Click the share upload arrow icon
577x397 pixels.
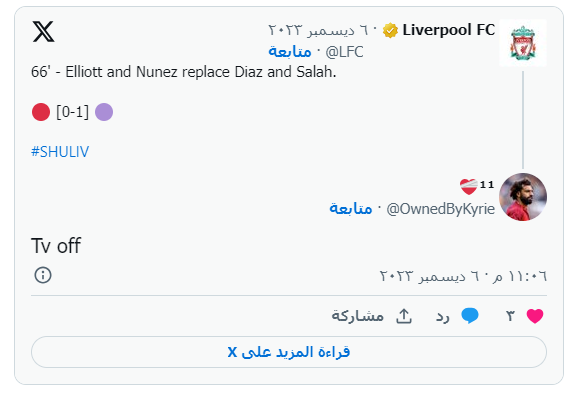404,316
